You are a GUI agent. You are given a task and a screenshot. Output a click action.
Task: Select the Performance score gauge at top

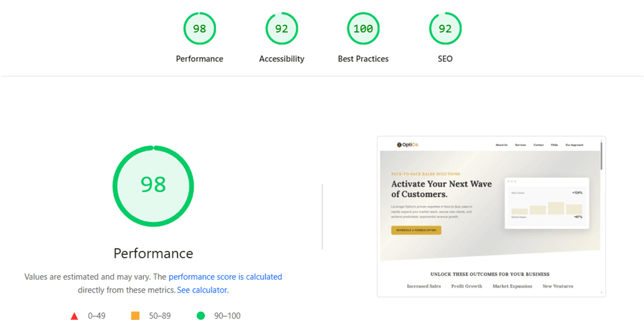tap(199, 29)
